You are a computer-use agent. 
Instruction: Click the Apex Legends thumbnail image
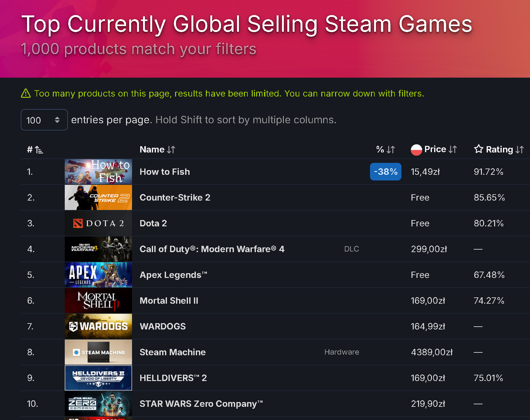pyautogui.click(x=98, y=275)
